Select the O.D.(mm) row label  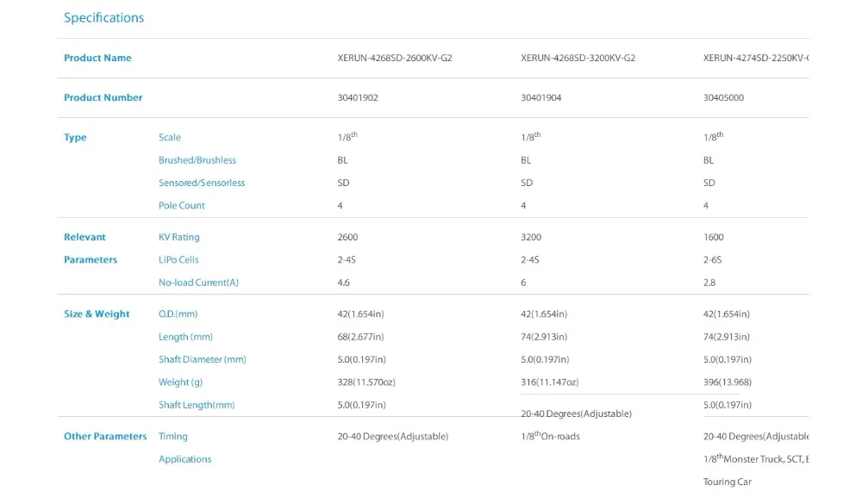click(x=178, y=314)
